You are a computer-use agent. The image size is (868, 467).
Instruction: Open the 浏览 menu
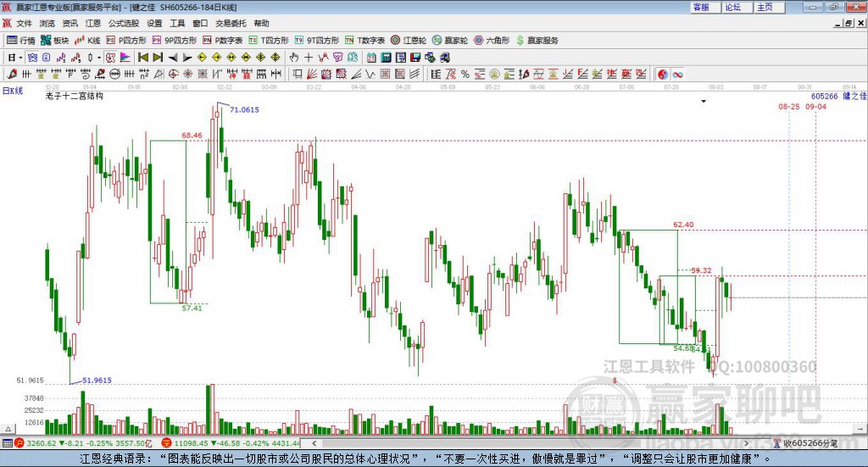(47, 23)
